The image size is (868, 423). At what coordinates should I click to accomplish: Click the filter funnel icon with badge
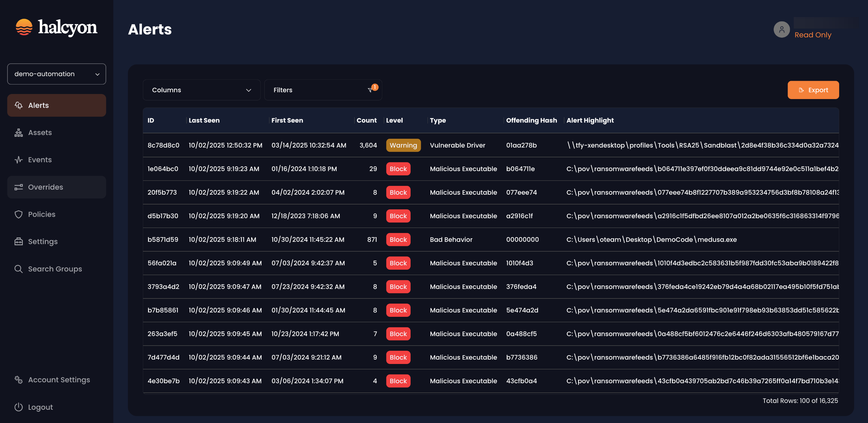click(x=371, y=90)
